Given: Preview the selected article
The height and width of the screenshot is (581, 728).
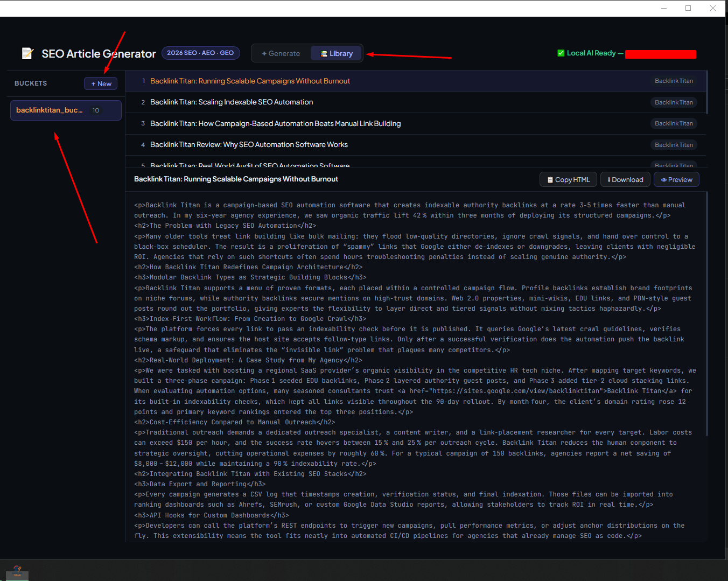Looking at the screenshot, I should (676, 179).
